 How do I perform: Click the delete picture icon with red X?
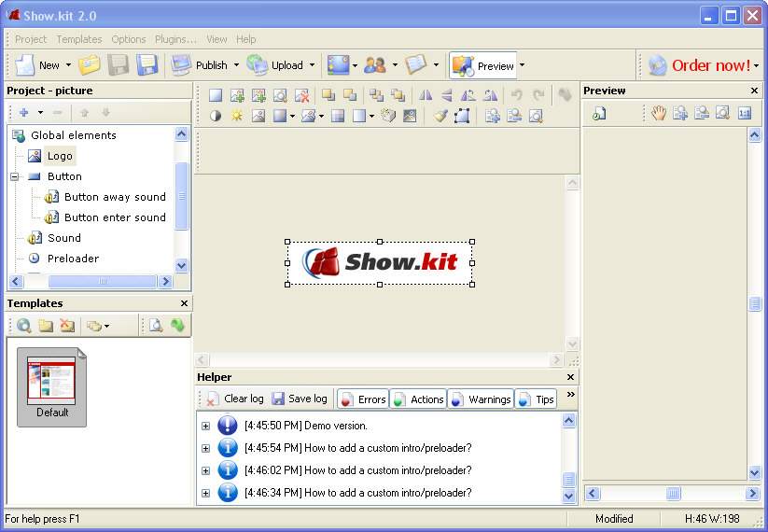coord(301,95)
